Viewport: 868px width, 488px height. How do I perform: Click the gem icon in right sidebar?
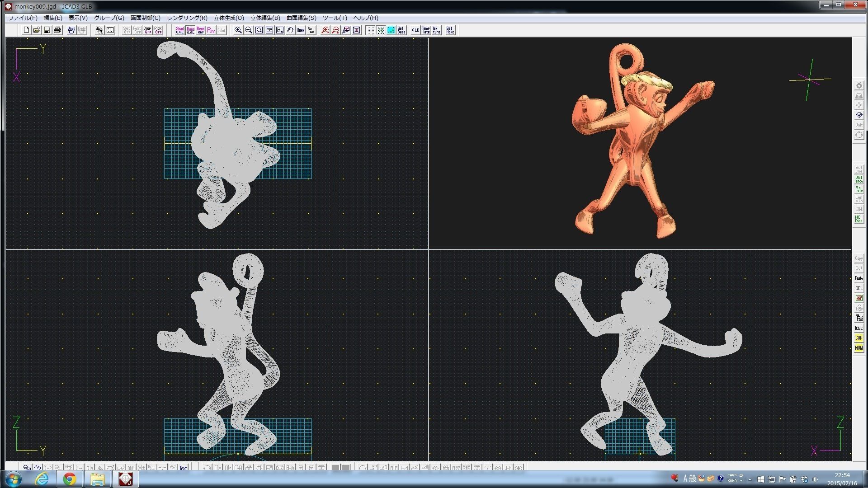(859, 115)
